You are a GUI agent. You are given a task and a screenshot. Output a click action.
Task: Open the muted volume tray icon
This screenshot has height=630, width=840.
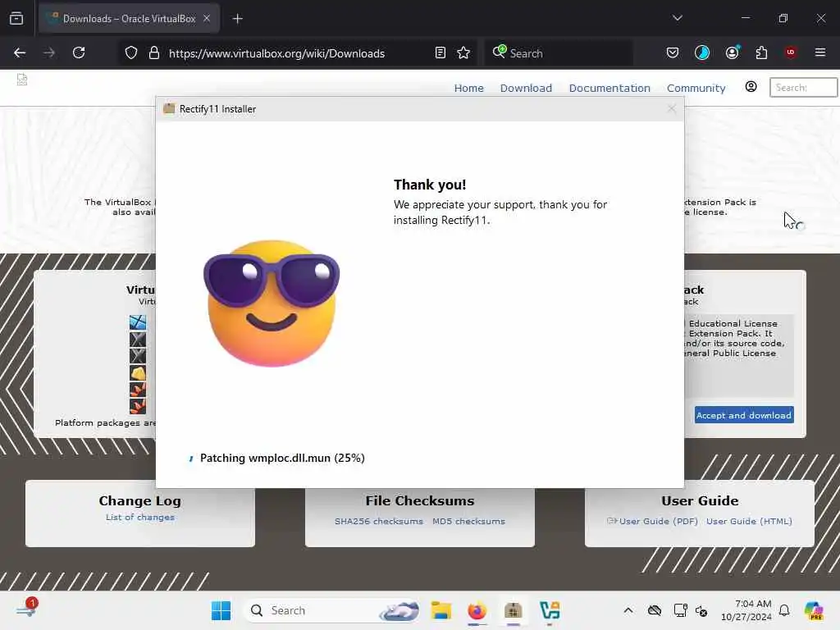point(701,610)
